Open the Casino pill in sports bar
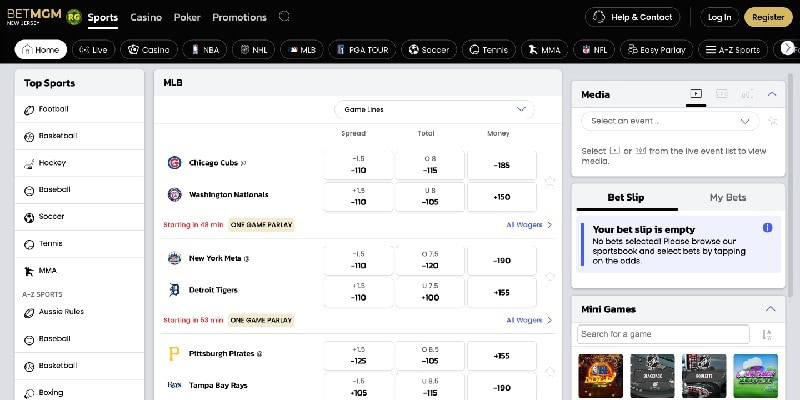 coord(148,49)
